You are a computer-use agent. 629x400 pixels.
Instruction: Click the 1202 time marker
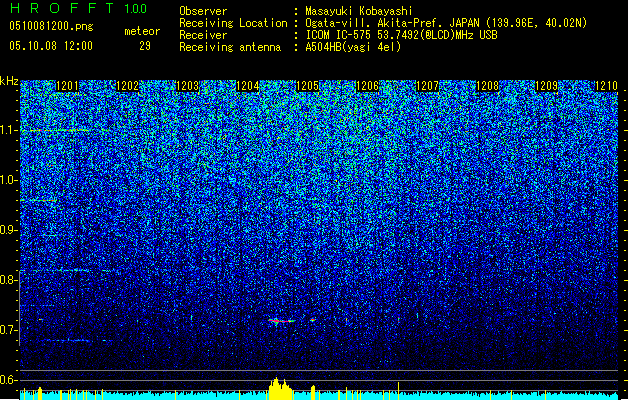127,86
